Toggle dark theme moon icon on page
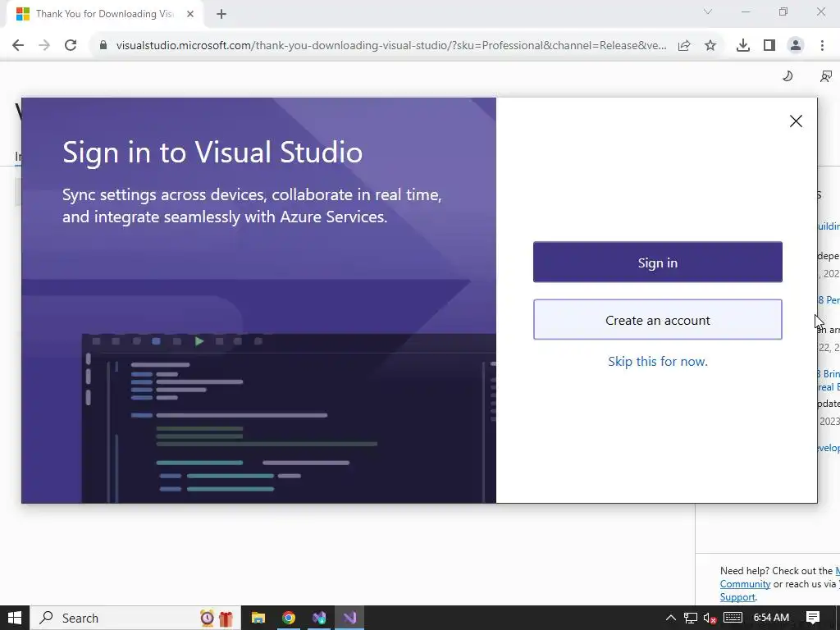 click(787, 76)
